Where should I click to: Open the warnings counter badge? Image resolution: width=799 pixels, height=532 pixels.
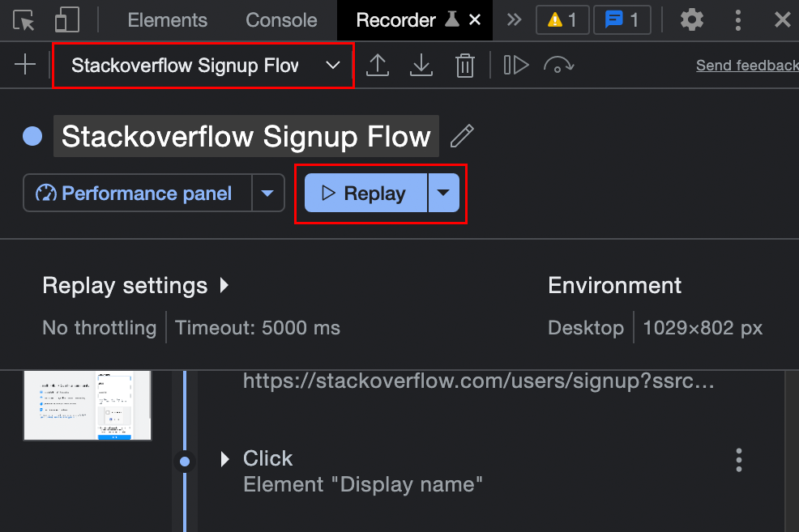[x=562, y=20]
